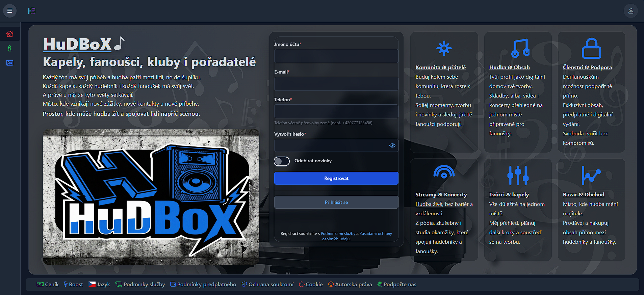
Task: Focus the Vytvořit heslo input field
Action: point(336,145)
